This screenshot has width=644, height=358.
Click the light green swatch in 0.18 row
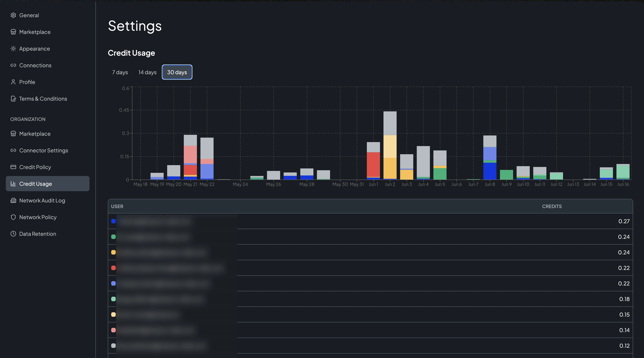[x=113, y=299]
